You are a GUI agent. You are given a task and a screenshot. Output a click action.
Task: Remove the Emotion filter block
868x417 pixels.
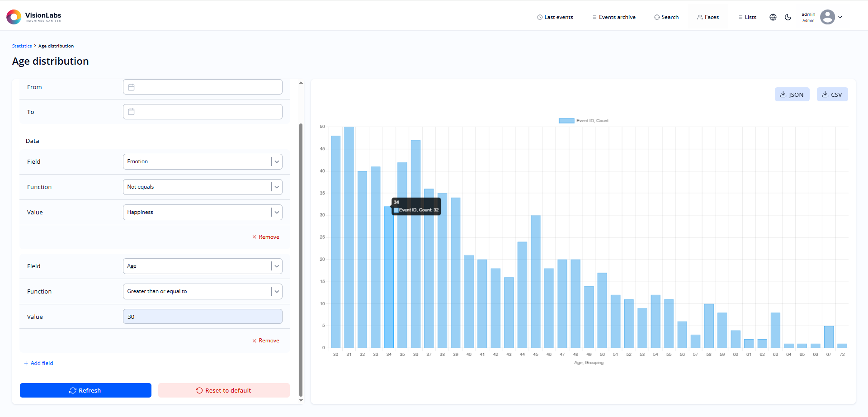[x=265, y=237]
